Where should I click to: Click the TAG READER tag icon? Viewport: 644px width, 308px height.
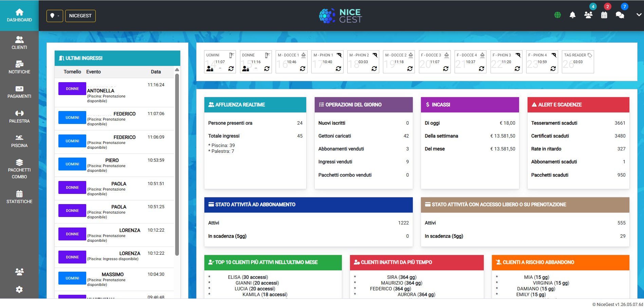[590, 55]
